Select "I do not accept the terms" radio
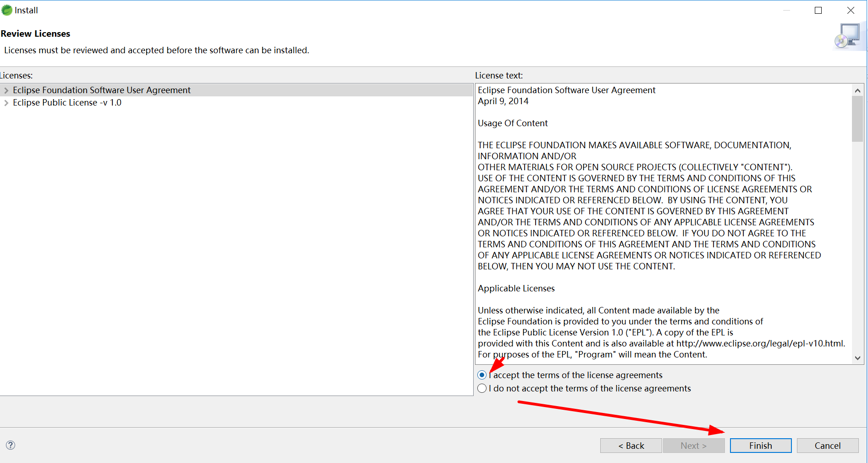The image size is (868, 463). pos(482,388)
